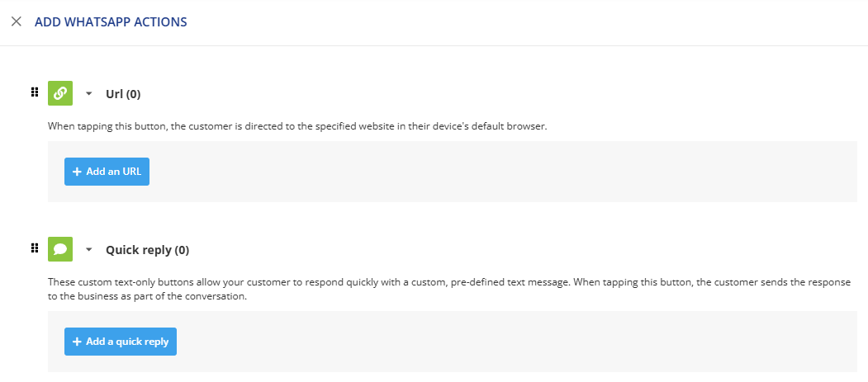This screenshot has height=382, width=868.
Task: Click the Quick reply (0) section heading
Action: (147, 251)
